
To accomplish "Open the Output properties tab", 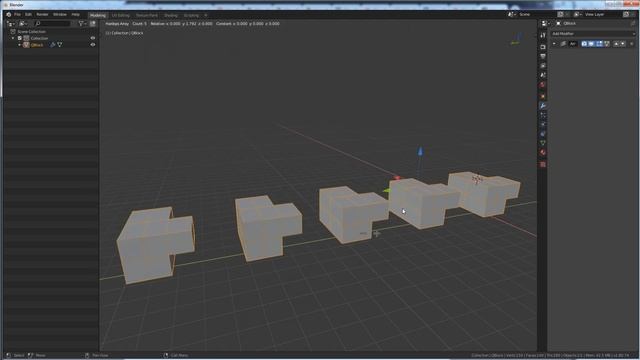I will coord(543,56).
